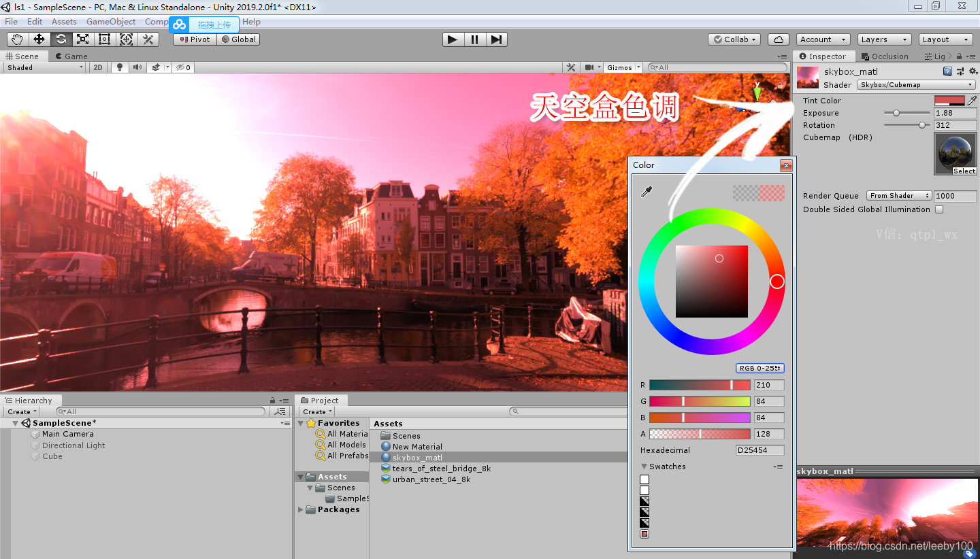This screenshot has height=559, width=980.
Task: Open the Collab dropdown
Action: (734, 39)
